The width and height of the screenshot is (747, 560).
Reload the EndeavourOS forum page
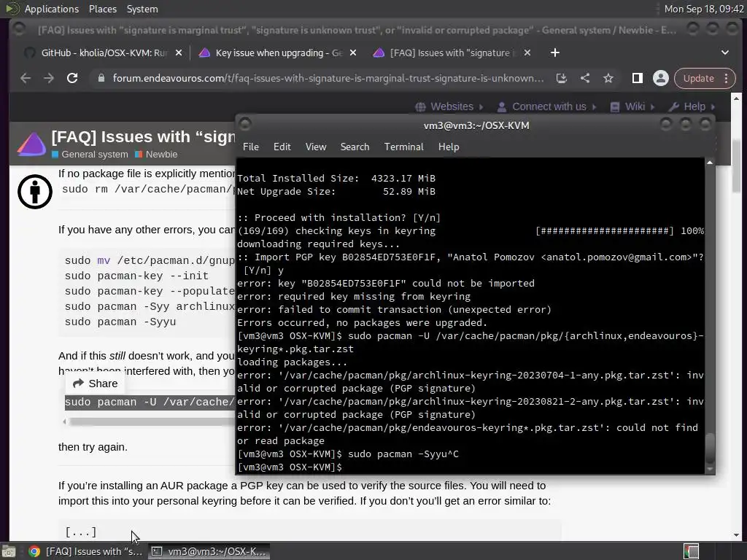pyautogui.click(x=72, y=78)
